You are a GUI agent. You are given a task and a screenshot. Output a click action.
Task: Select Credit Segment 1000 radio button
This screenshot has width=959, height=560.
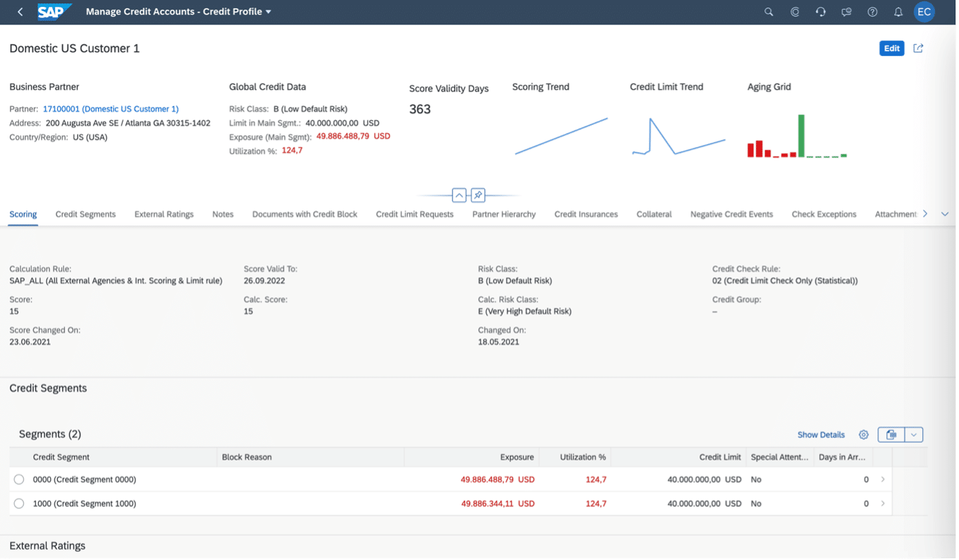(19, 503)
